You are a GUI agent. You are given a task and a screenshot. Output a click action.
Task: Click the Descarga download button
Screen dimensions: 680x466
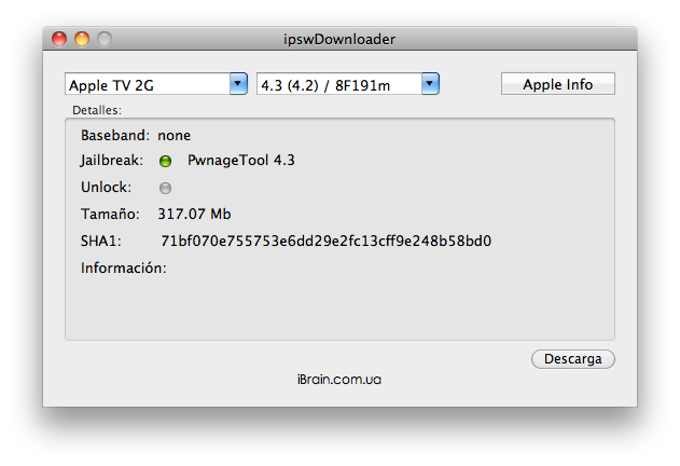coord(573,359)
